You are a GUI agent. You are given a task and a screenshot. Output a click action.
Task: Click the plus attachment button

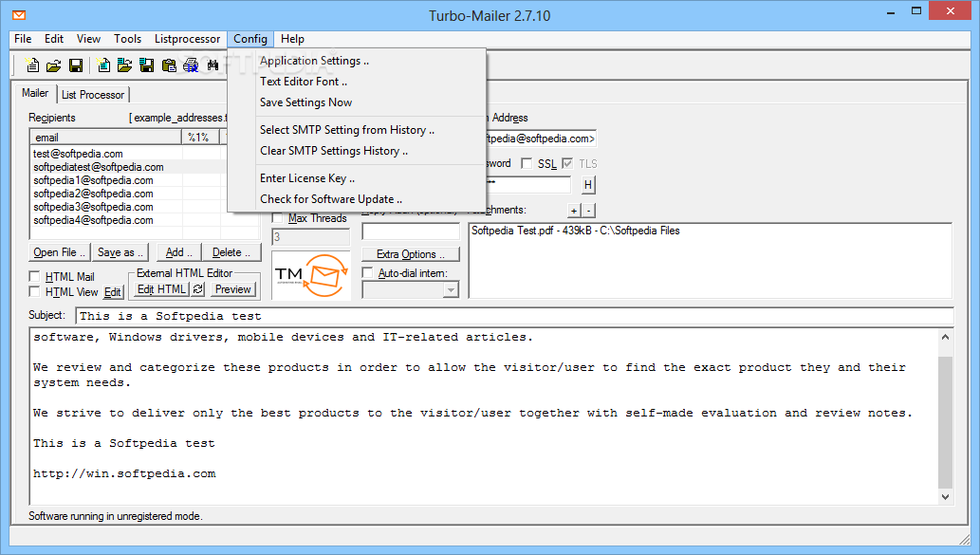click(x=574, y=211)
